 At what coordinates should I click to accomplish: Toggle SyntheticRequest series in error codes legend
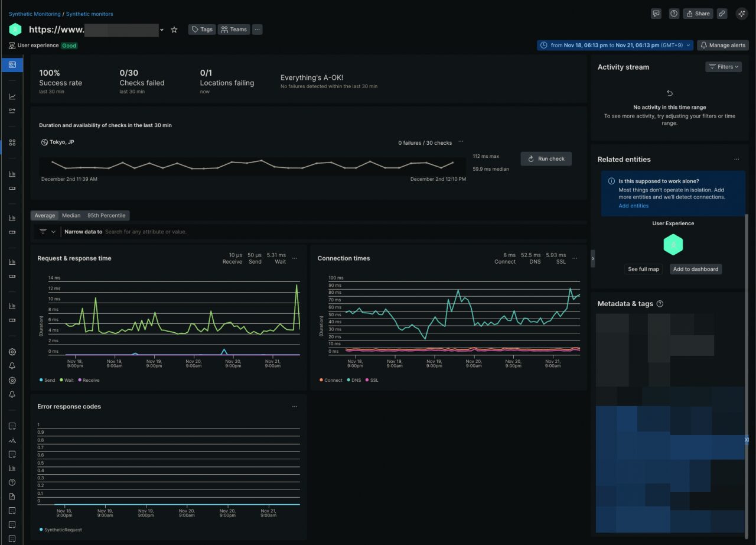coord(63,530)
